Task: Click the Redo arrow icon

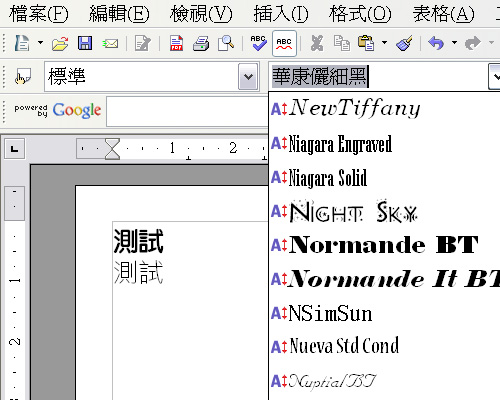Action: tap(473, 43)
